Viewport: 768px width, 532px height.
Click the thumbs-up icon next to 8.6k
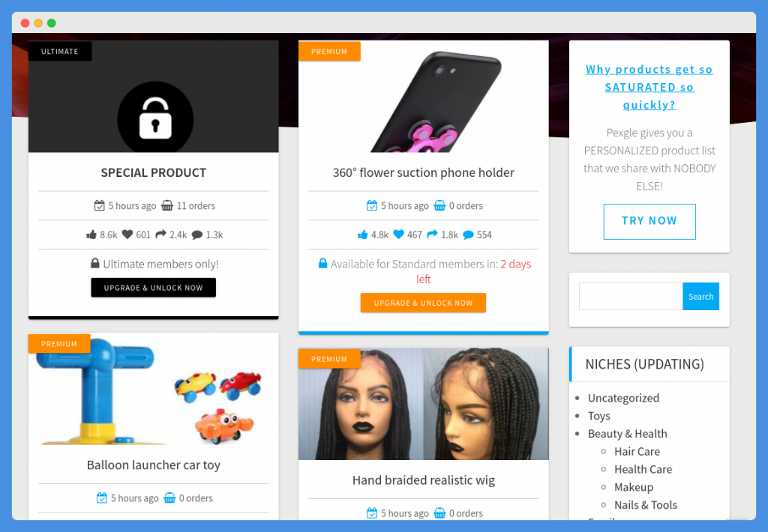[x=91, y=235]
